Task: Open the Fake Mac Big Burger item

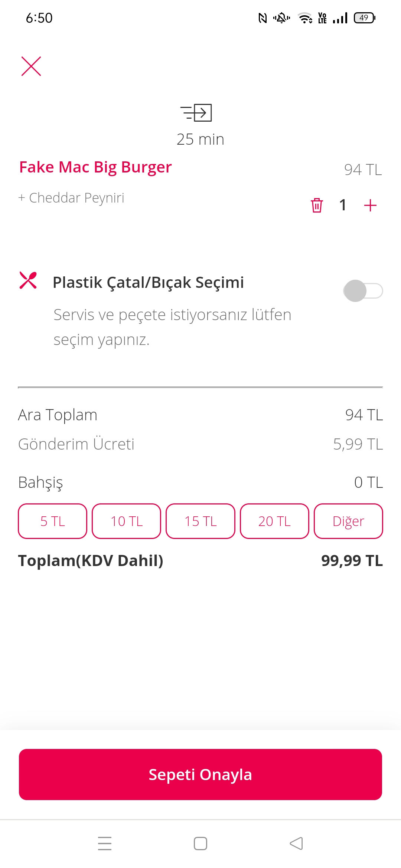Action: [95, 167]
